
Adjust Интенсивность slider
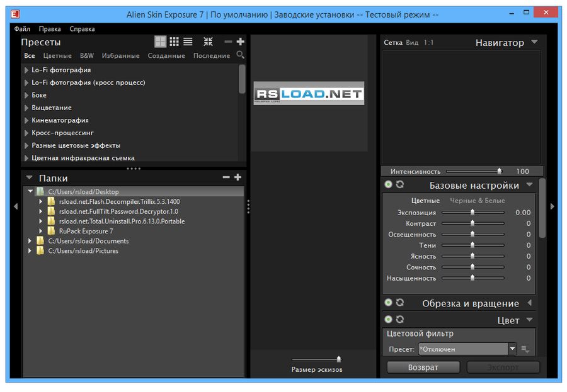point(500,171)
